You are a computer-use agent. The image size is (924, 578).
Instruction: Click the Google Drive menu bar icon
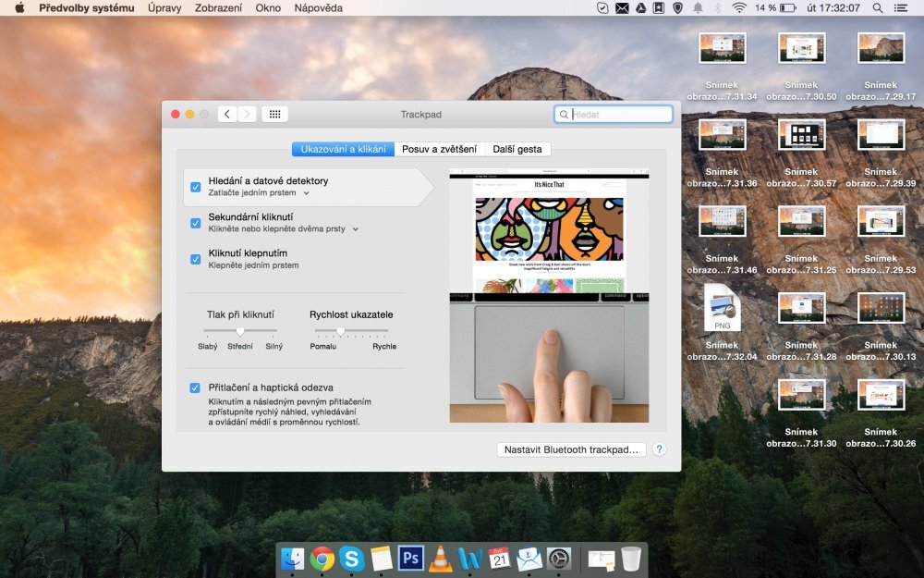coord(640,8)
